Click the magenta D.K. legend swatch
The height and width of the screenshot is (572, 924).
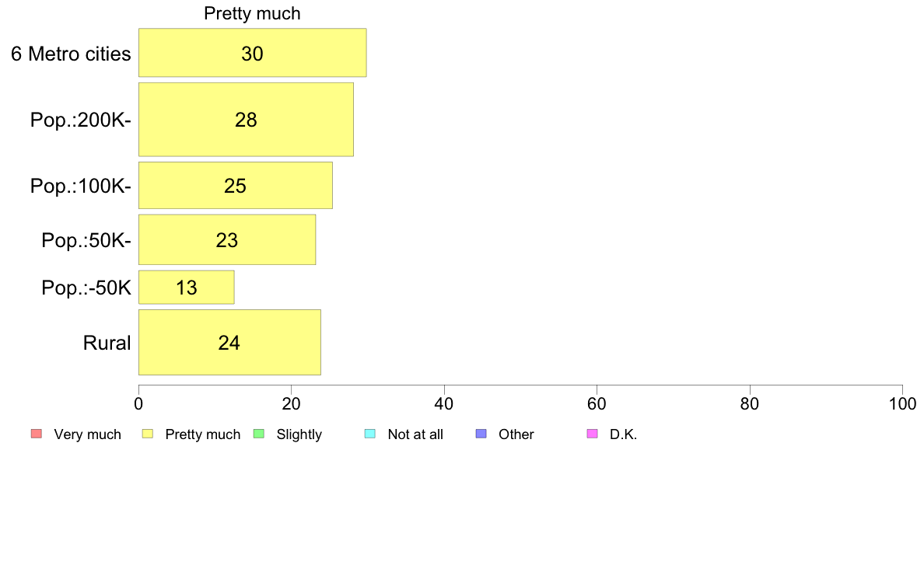(x=593, y=434)
